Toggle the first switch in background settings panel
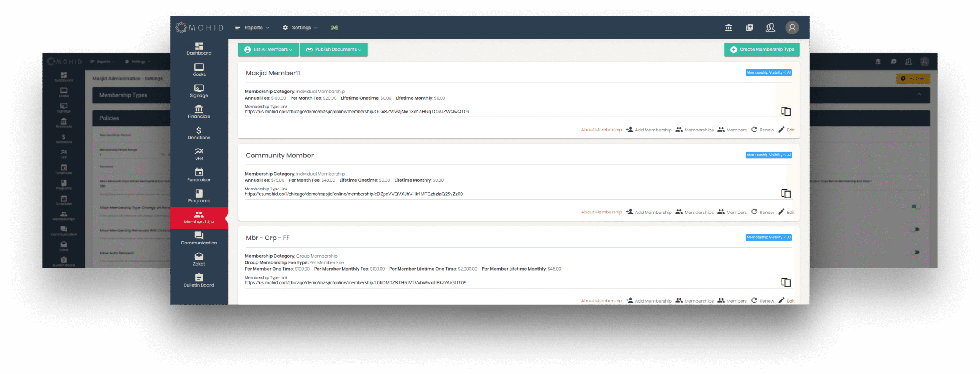980x374 pixels. tap(916, 207)
